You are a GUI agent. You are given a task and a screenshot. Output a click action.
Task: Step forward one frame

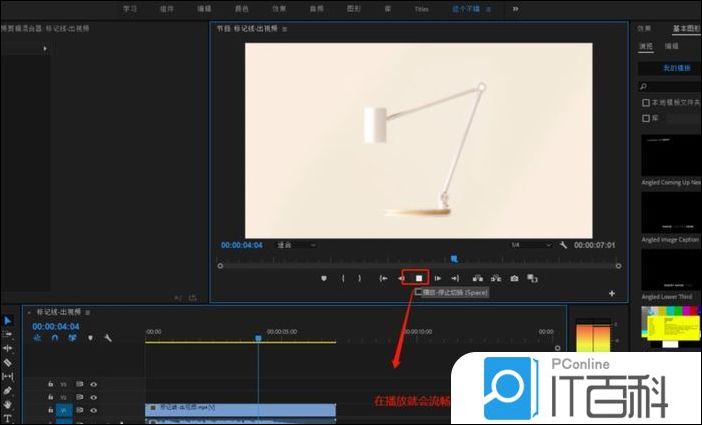click(437, 278)
